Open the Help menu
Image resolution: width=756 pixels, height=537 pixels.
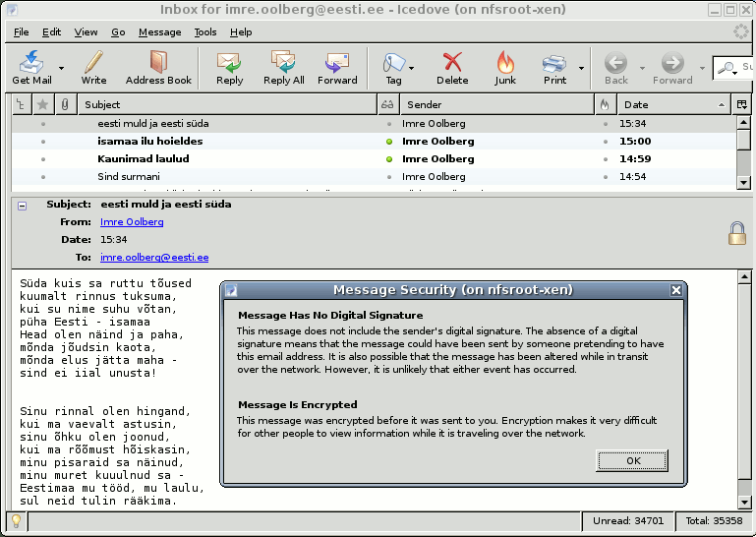(x=241, y=32)
